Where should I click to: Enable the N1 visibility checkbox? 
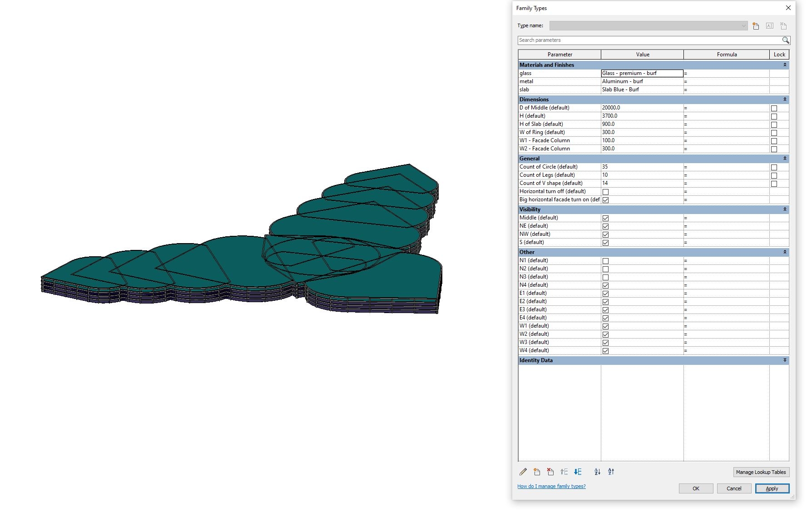click(605, 260)
